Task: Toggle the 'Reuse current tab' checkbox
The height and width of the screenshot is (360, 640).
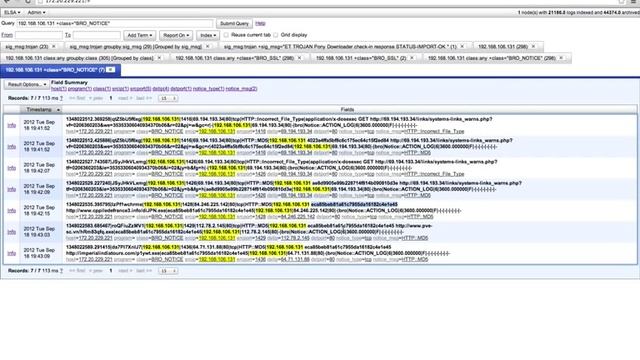Action: [x=226, y=35]
